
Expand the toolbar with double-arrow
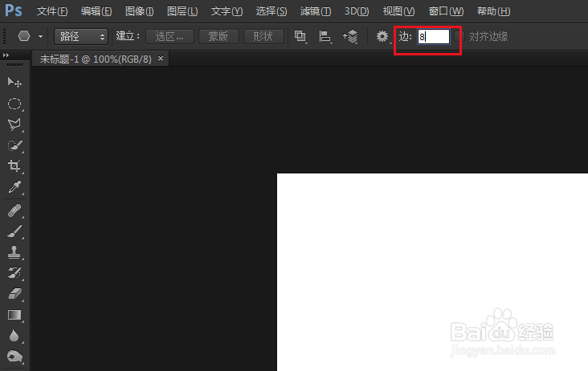[x=6, y=55]
